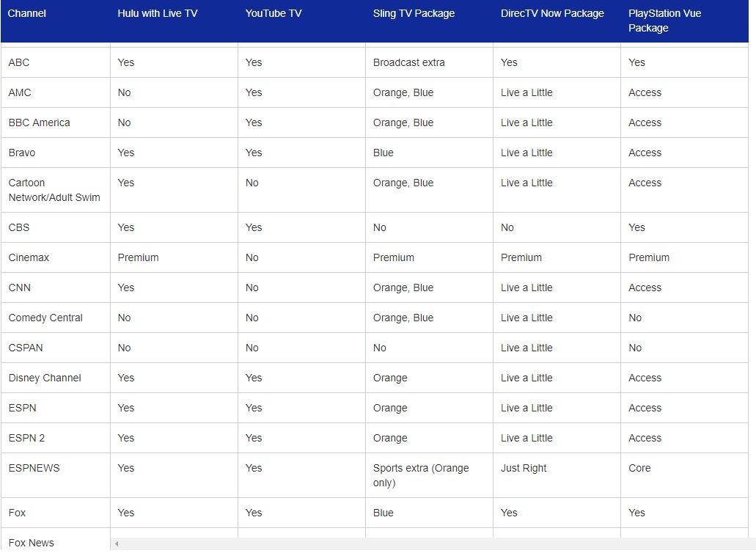Select the Bravo channel name

coord(22,153)
